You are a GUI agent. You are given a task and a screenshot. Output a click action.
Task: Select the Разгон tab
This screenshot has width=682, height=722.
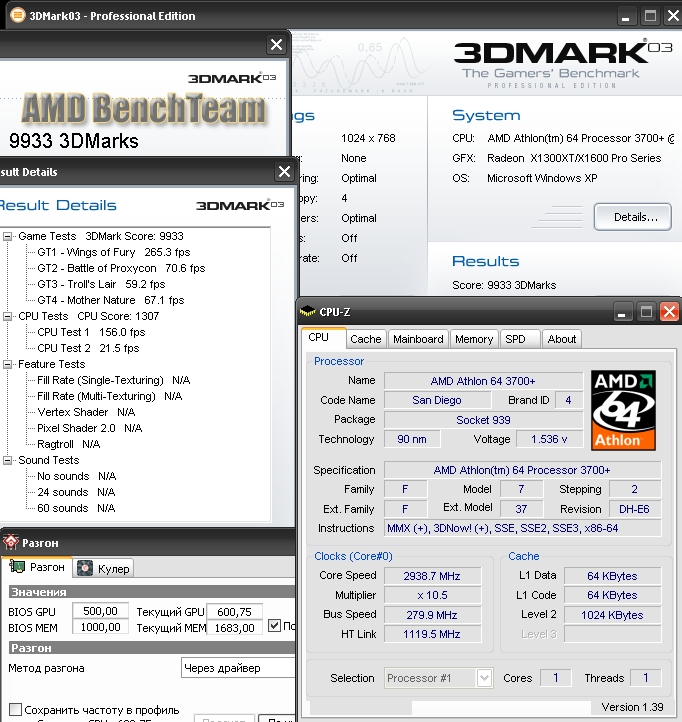point(37,567)
